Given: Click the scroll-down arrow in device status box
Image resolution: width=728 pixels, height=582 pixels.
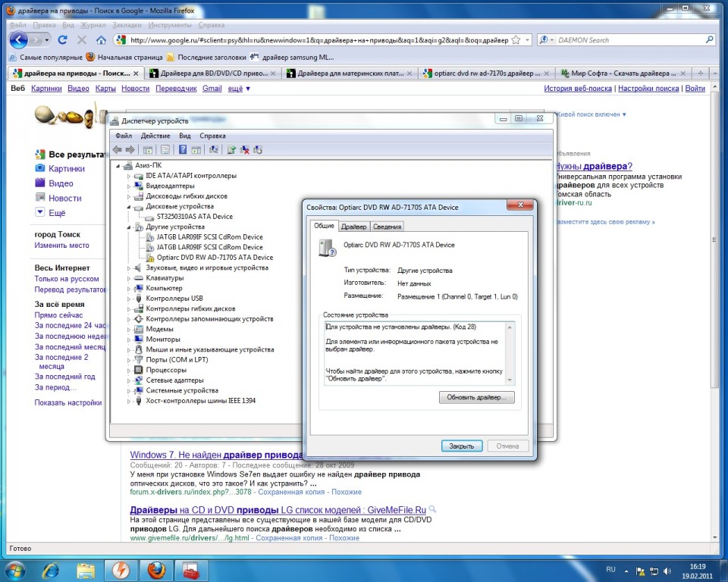Looking at the screenshot, I should coord(510,380).
